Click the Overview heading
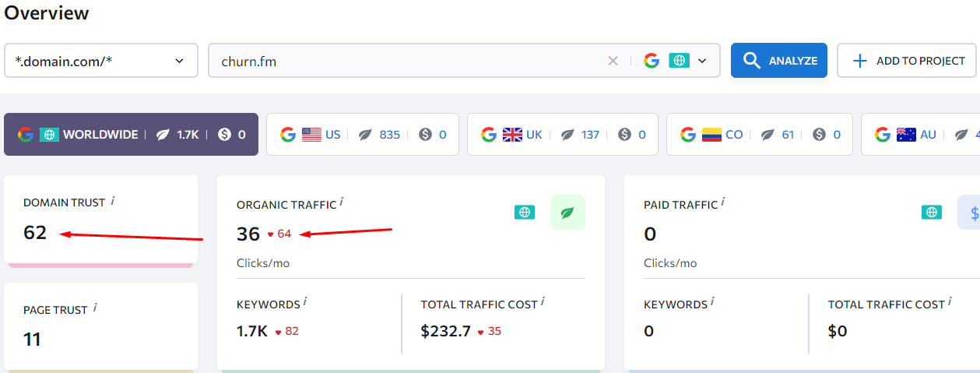This screenshot has width=980, height=373. (x=47, y=13)
